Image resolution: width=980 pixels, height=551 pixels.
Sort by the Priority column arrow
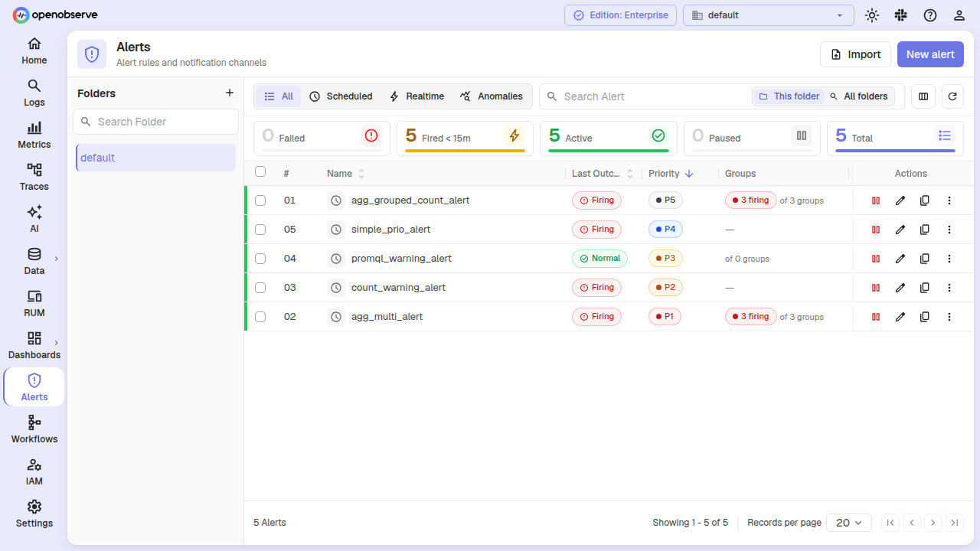[x=689, y=174]
